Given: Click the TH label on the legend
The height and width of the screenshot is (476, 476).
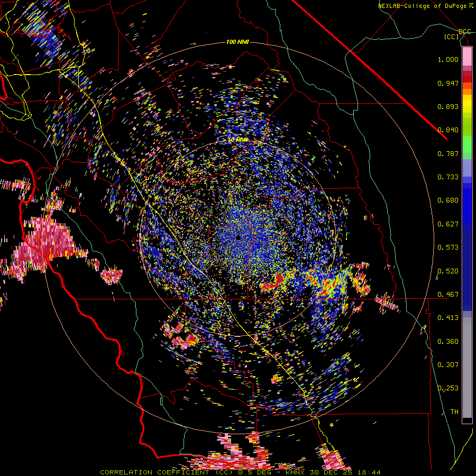Looking at the screenshot, I should tap(454, 412).
